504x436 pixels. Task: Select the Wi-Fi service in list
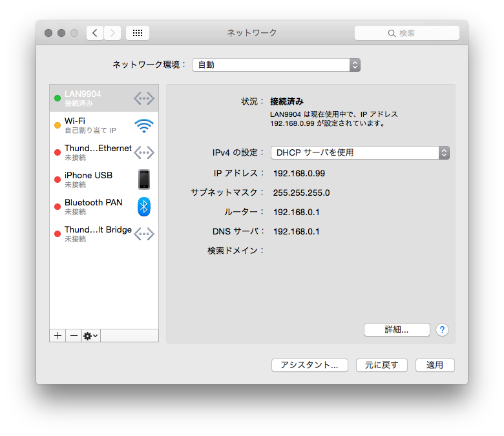point(104,125)
